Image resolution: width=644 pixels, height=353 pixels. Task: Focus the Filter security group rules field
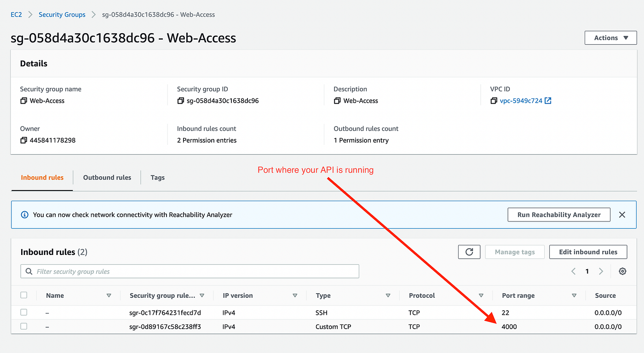(190, 272)
